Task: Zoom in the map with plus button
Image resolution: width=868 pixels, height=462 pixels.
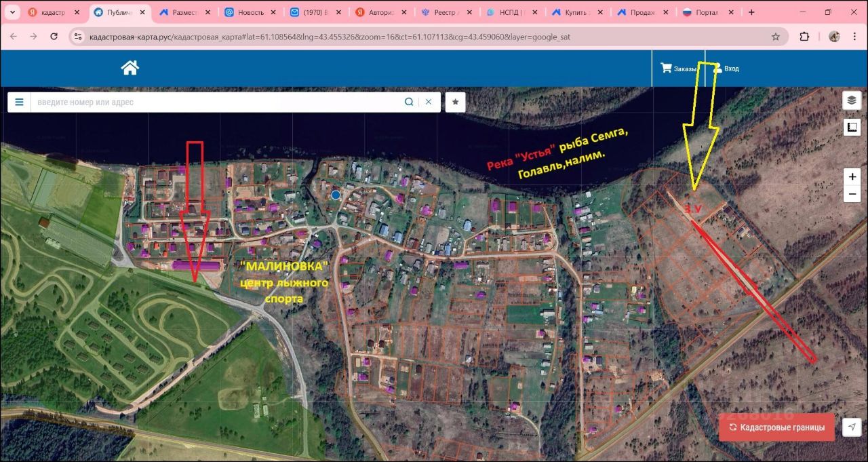Action: click(852, 176)
